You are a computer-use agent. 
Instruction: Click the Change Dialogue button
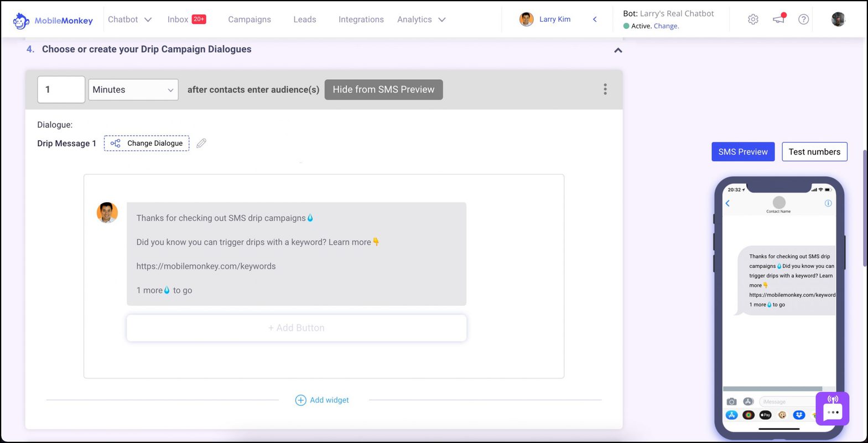[x=147, y=143]
